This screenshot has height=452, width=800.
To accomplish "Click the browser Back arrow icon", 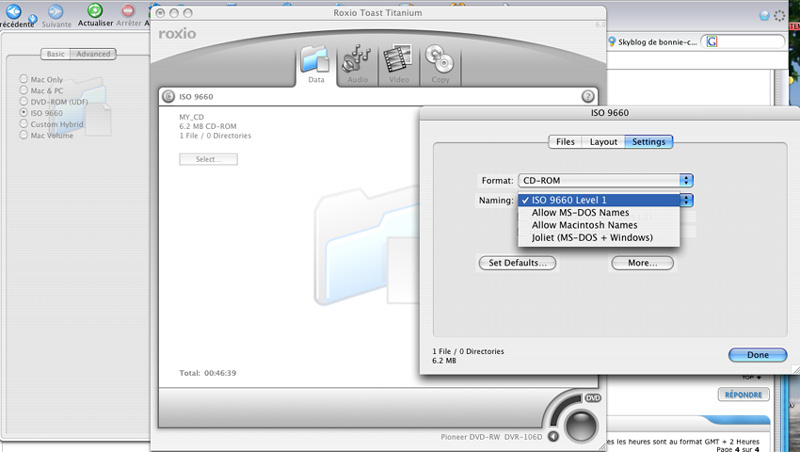I will [x=14, y=12].
